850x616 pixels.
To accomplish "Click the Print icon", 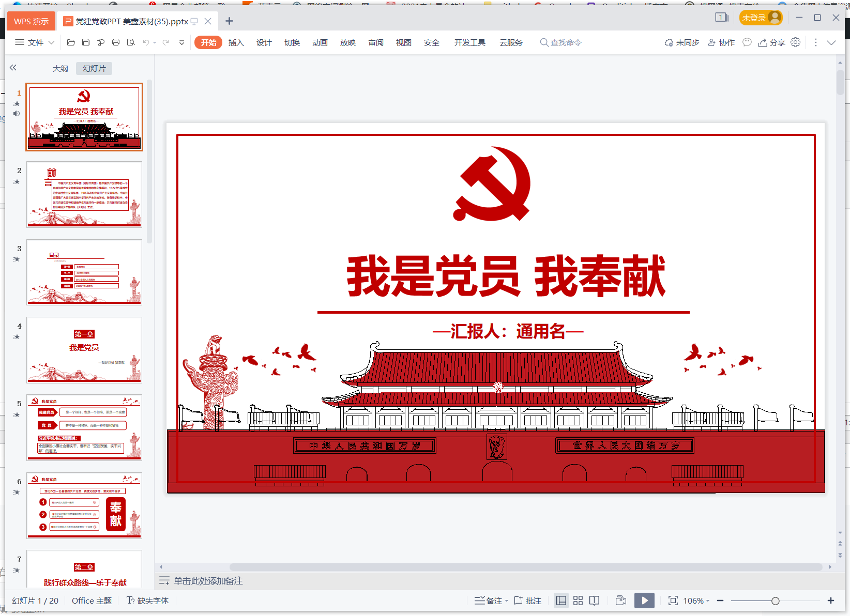I will (x=116, y=42).
